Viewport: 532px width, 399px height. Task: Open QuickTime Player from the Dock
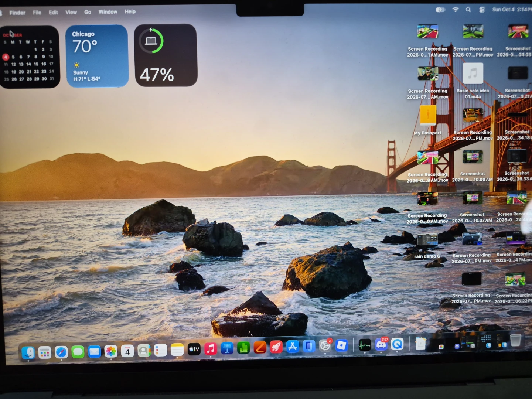(x=398, y=344)
